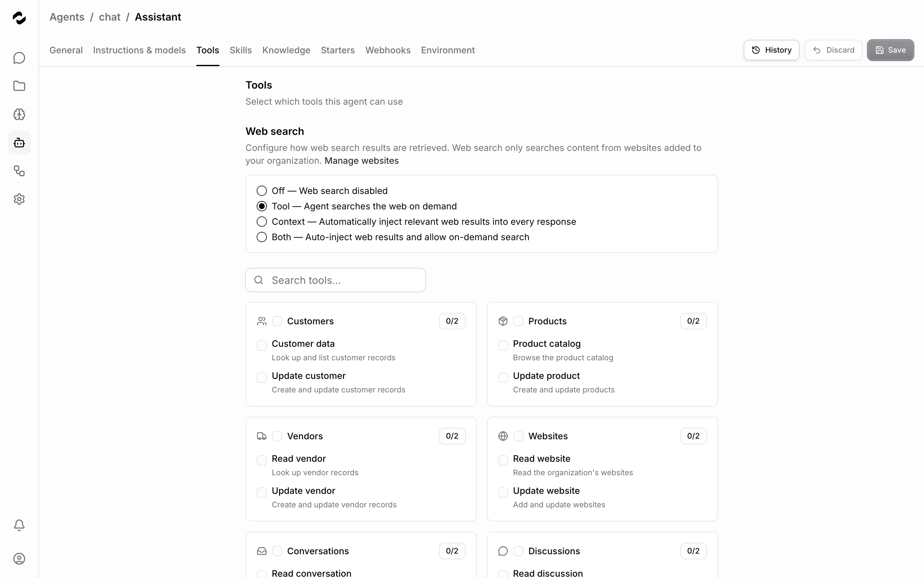The image size is (924, 578).
Task: Click the Customers people icon
Action: [x=261, y=321]
